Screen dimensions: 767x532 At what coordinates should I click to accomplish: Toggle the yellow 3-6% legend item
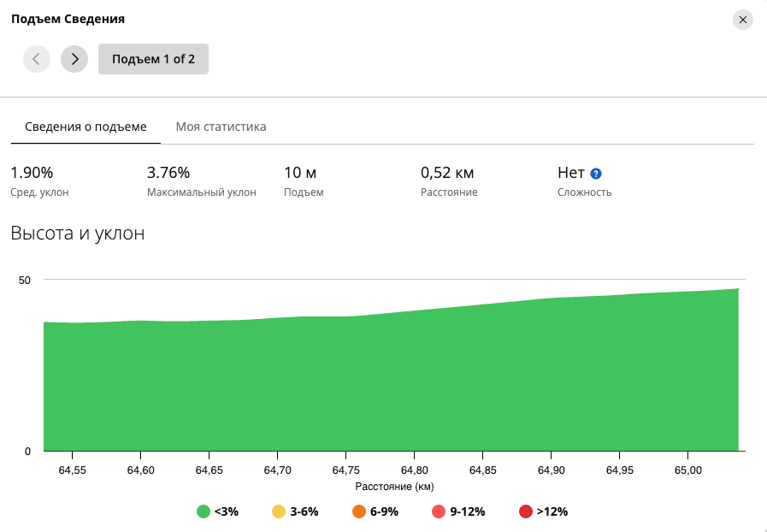[x=295, y=511]
